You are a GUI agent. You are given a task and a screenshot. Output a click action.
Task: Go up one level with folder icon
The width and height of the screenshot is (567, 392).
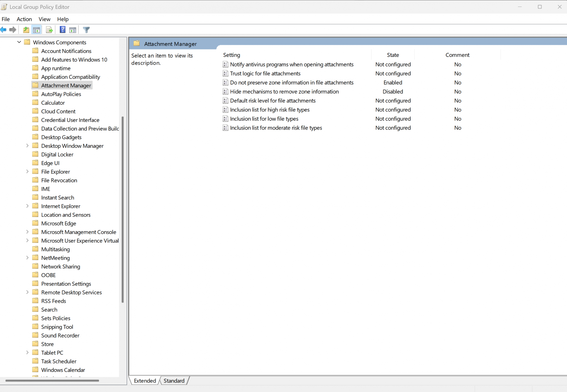click(x=26, y=30)
